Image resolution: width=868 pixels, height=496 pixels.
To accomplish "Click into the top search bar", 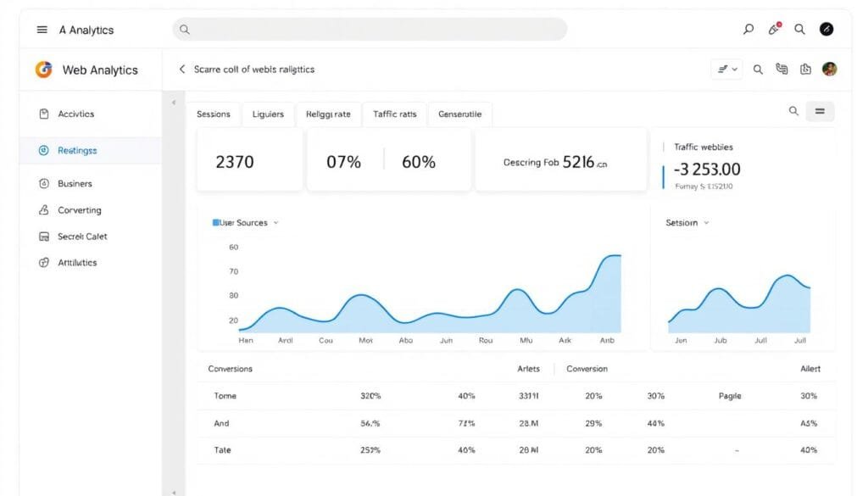I will [x=370, y=30].
